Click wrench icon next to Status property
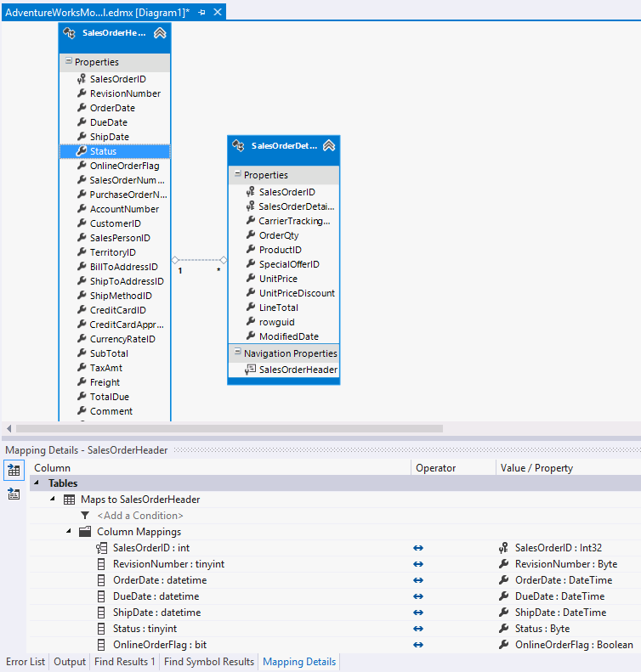Viewport: 641px width, 672px height. click(82, 151)
